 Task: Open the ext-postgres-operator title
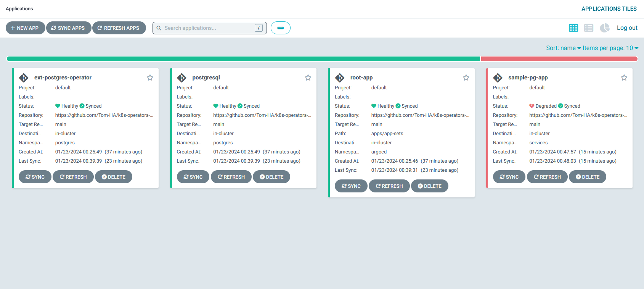(63, 77)
